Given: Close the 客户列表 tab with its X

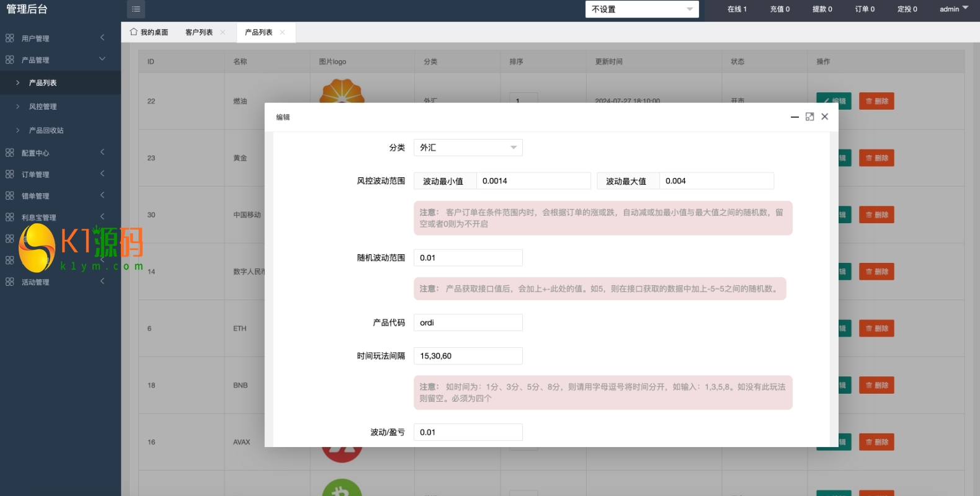Looking at the screenshot, I should point(223,32).
